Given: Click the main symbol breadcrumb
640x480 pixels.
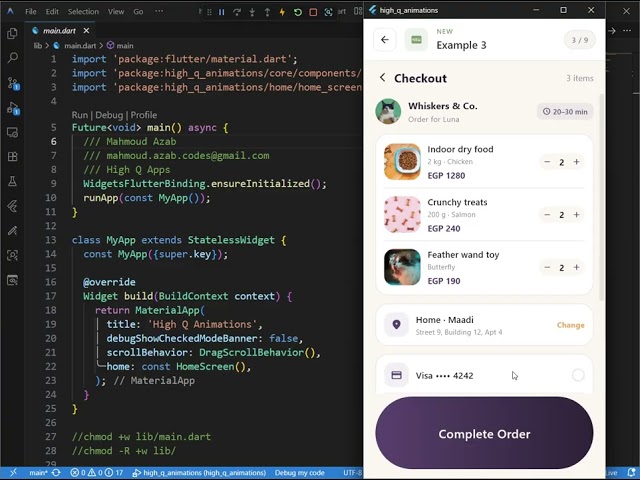Looking at the screenshot, I should point(125,46).
